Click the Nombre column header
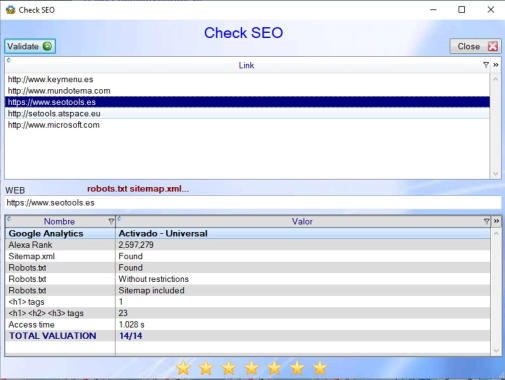The width and height of the screenshot is (505, 380). click(60, 221)
